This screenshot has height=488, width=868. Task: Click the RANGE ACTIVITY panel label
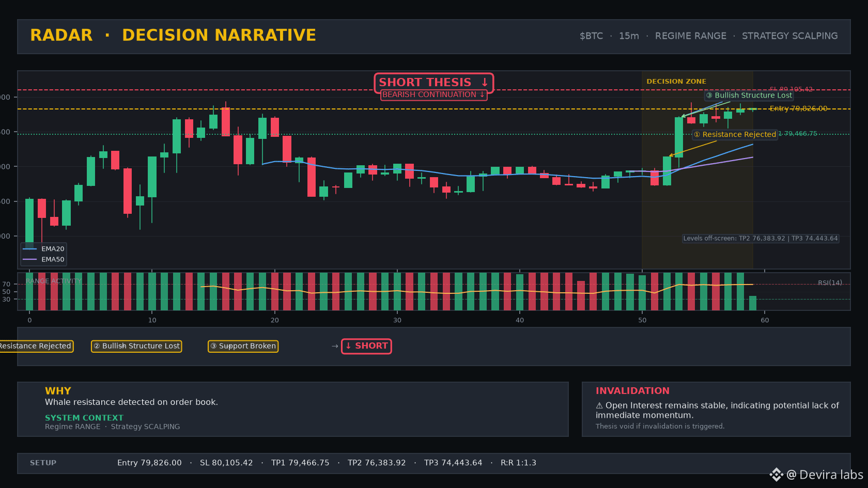coord(54,281)
